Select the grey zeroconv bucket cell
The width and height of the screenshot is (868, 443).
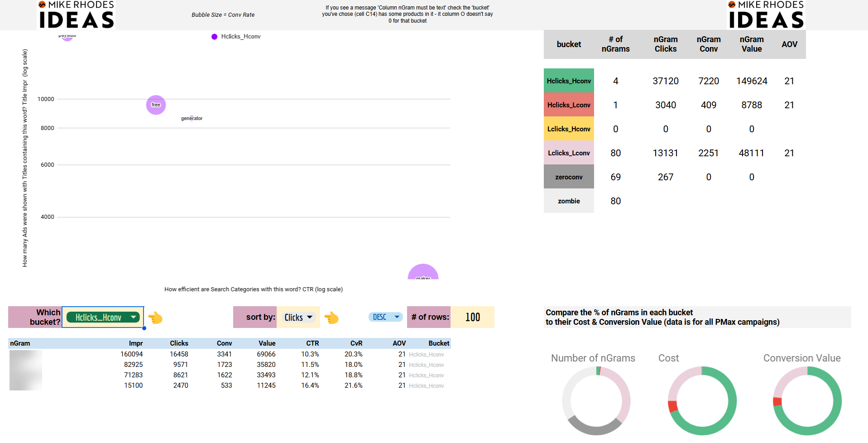point(569,177)
